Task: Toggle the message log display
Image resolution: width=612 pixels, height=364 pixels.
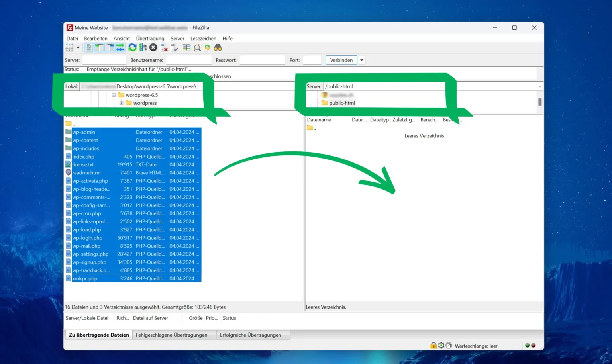Action: tap(89, 48)
